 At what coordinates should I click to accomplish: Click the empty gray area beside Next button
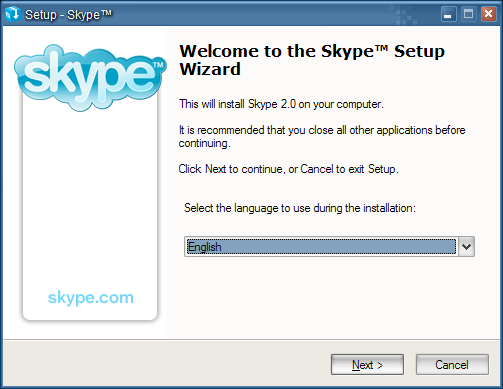pos(167,364)
